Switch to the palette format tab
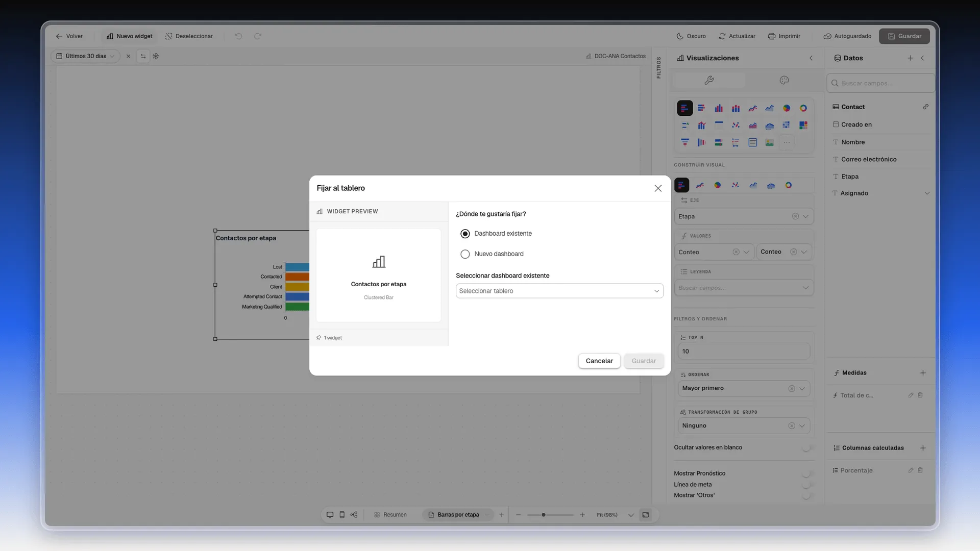The width and height of the screenshot is (980, 551). pyautogui.click(x=784, y=80)
